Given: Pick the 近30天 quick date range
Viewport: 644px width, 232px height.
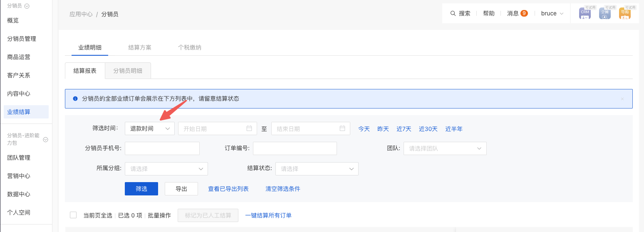Looking at the screenshot, I should click(428, 129).
